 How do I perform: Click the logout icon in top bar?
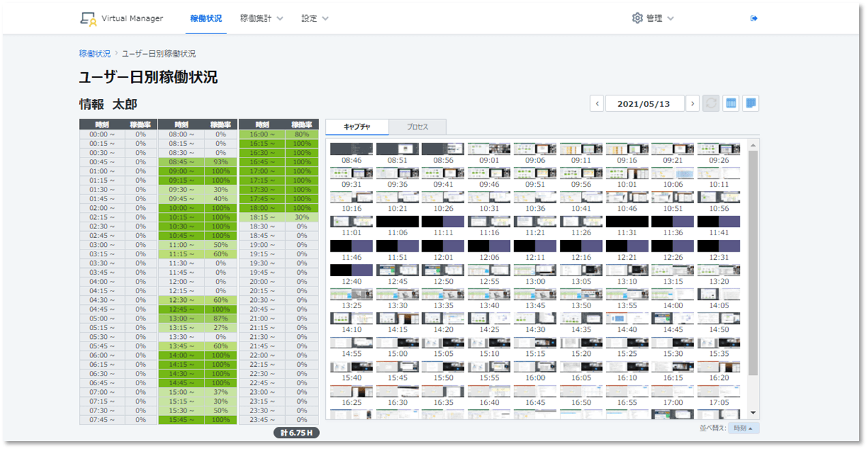point(753,18)
